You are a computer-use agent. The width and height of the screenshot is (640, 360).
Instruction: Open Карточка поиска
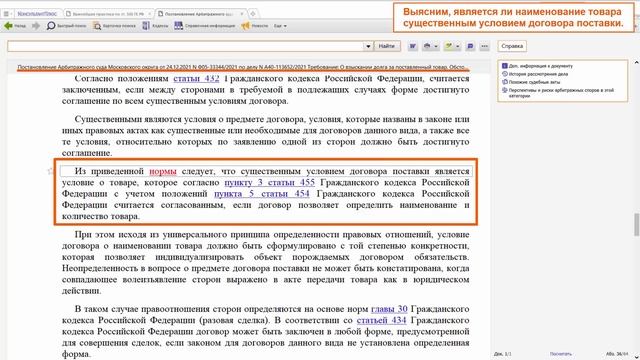click(114, 26)
